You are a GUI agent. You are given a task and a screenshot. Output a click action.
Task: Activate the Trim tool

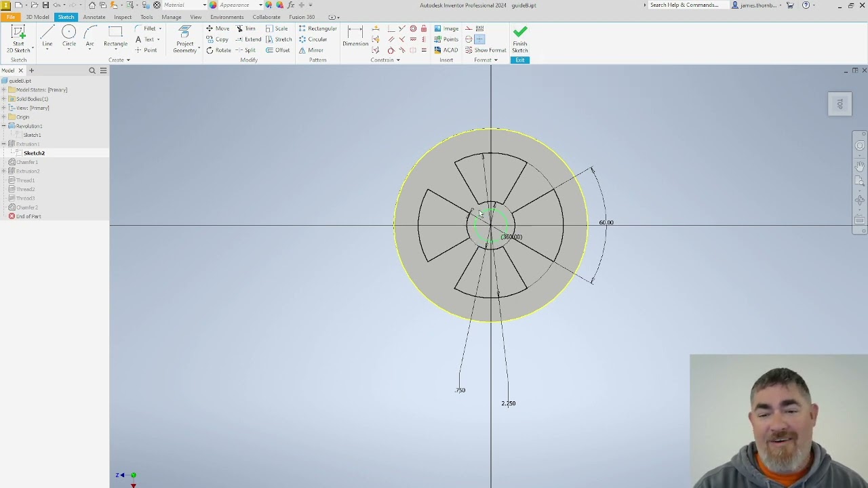click(x=245, y=28)
